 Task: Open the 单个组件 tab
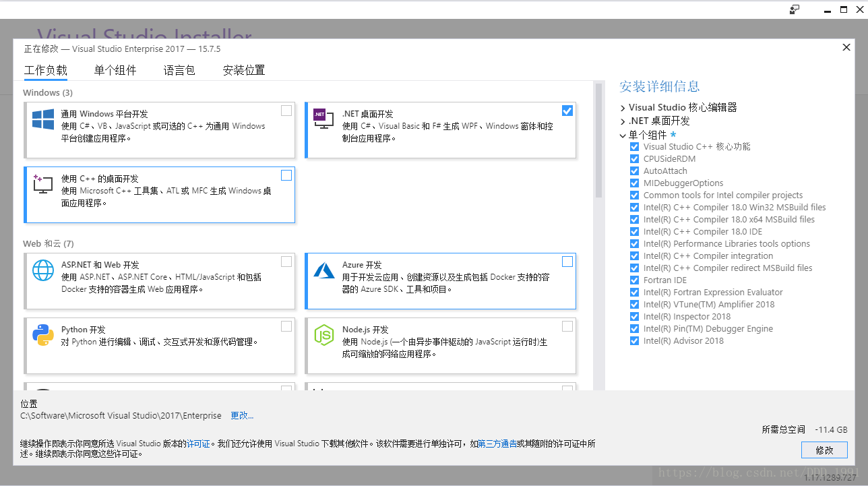[x=115, y=70]
